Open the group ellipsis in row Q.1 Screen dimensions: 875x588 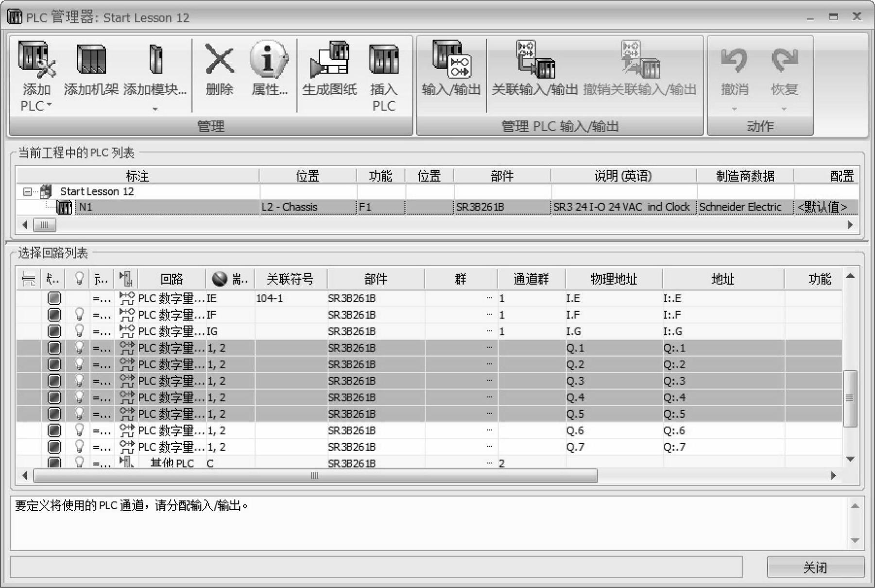pyautogui.click(x=489, y=348)
